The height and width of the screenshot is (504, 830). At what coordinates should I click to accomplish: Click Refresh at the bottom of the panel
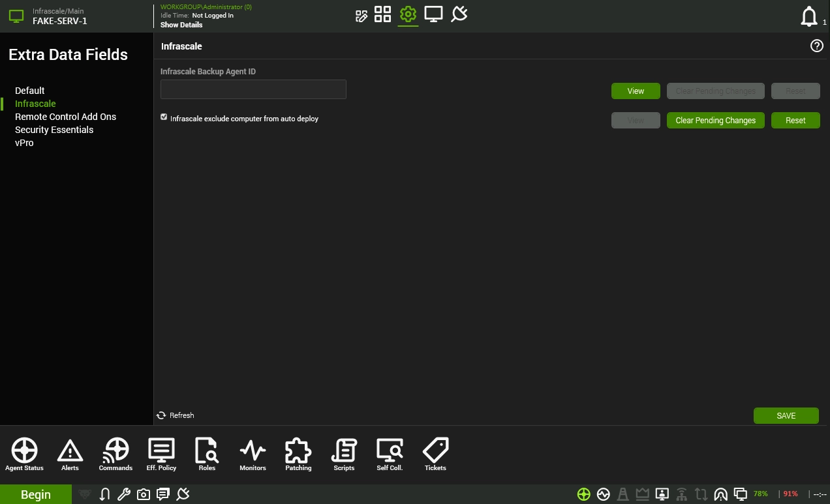tap(176, 415)
